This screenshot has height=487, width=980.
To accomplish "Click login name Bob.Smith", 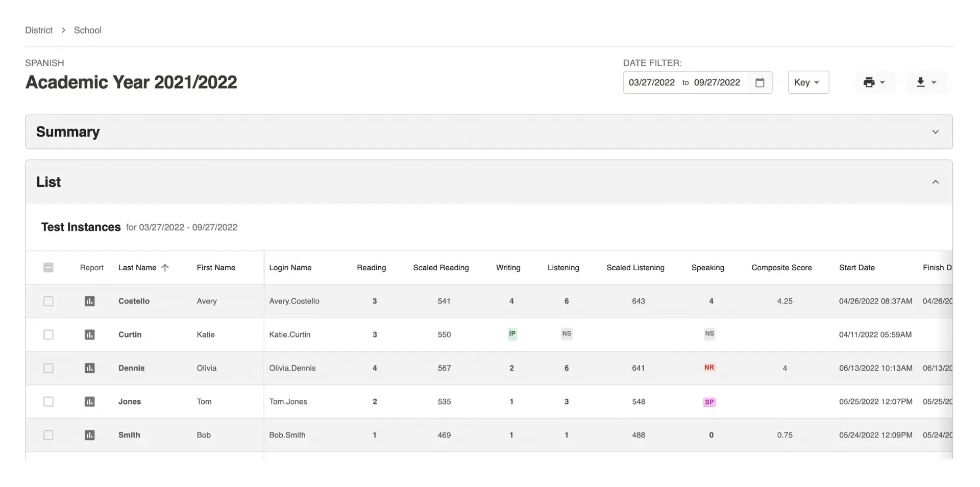I will (x=287, y=435).
